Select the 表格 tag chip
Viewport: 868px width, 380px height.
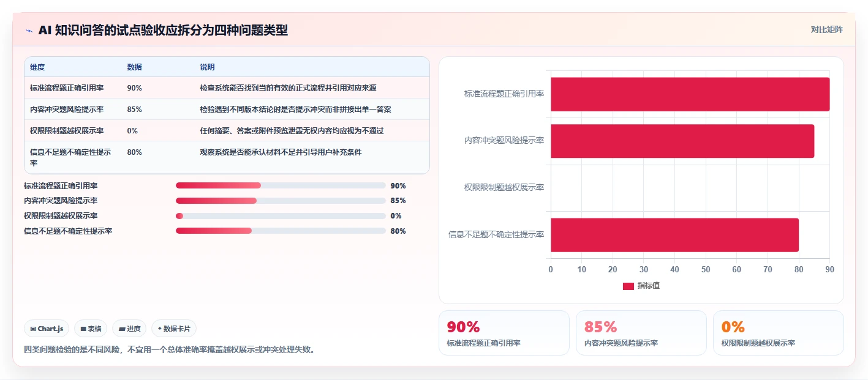coord(91,329)
